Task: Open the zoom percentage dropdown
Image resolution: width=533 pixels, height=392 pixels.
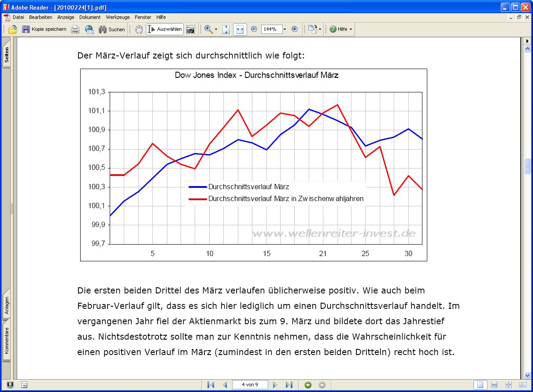Action: [285, 29]
